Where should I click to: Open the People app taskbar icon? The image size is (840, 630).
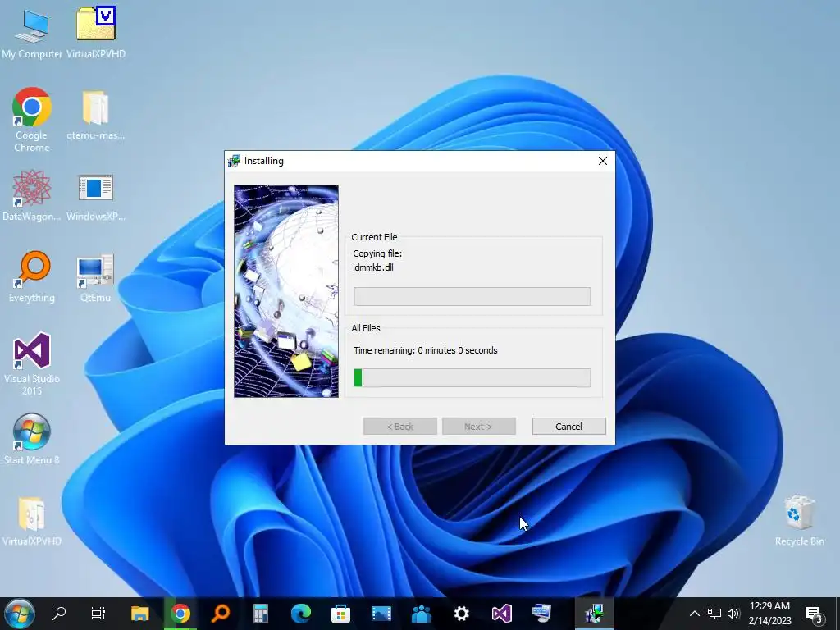point(421,613)
